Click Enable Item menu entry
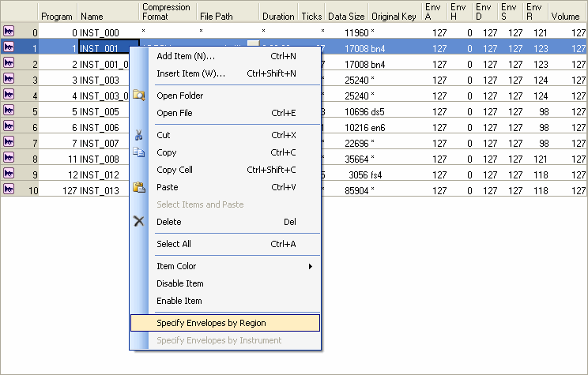The width and height of the screenshot is (588, 375). pos(179,301)
